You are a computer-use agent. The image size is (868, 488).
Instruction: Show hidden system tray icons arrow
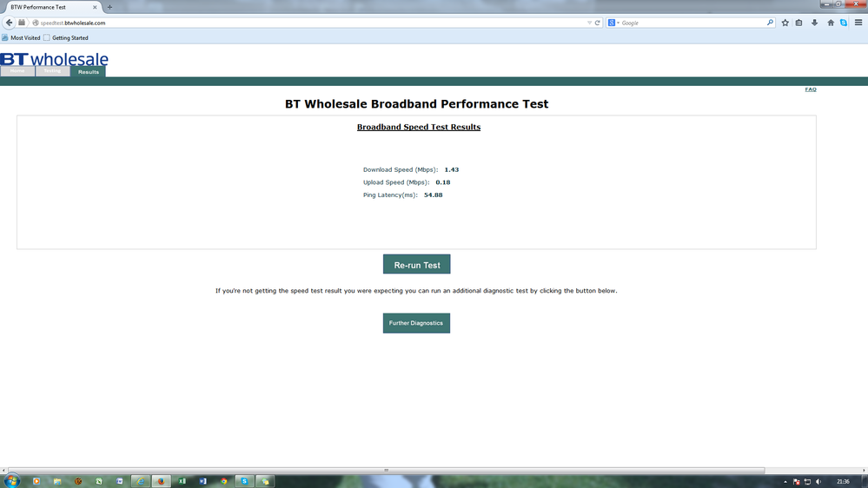tap(785, 482)
